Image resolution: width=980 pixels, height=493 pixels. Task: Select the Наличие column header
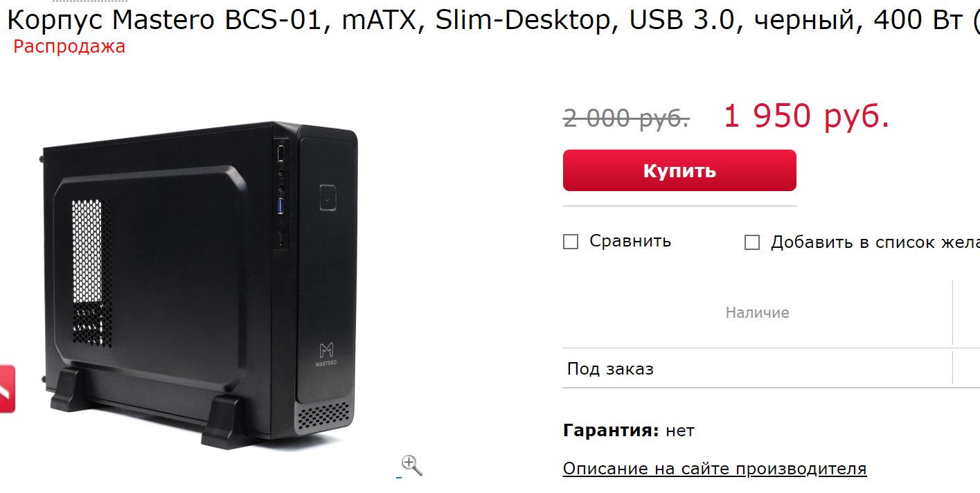[x=758, y=312]
